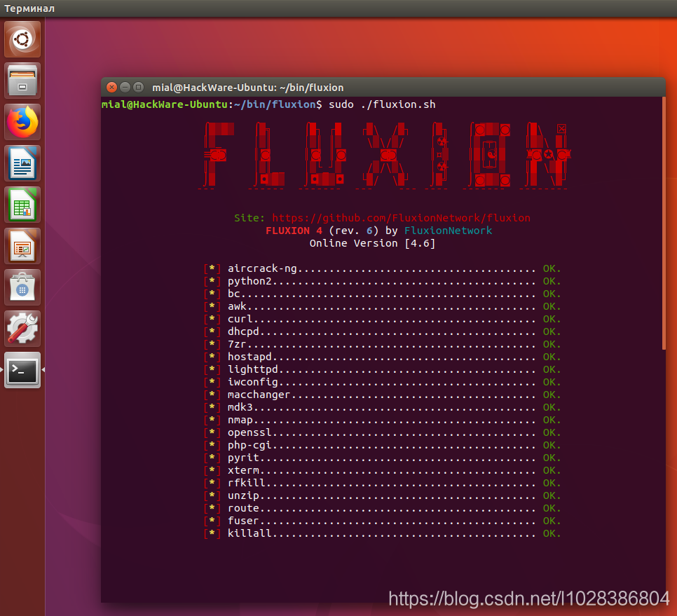
Task: Click the 'fuser' dependency row
Action: tap(383, 521)
